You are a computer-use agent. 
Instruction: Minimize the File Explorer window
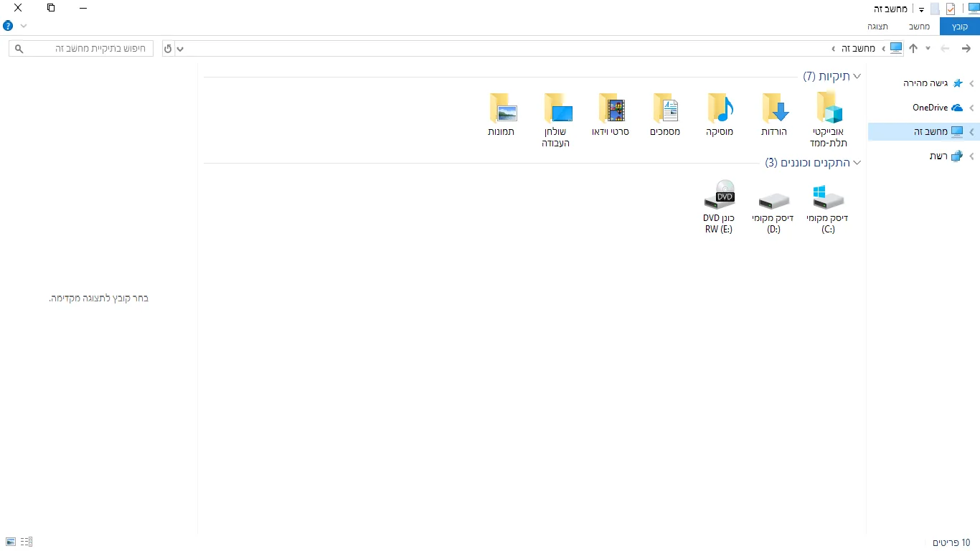pos(83,8)
